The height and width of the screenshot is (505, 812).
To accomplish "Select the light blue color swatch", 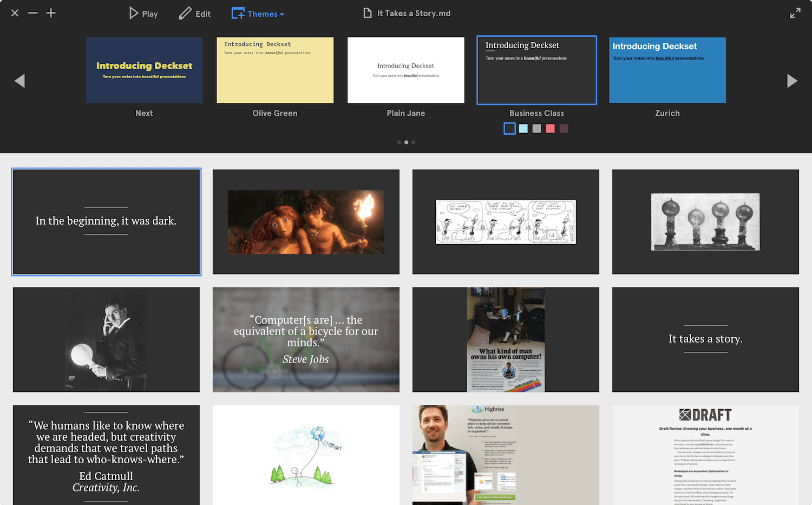I will point(523,128).
